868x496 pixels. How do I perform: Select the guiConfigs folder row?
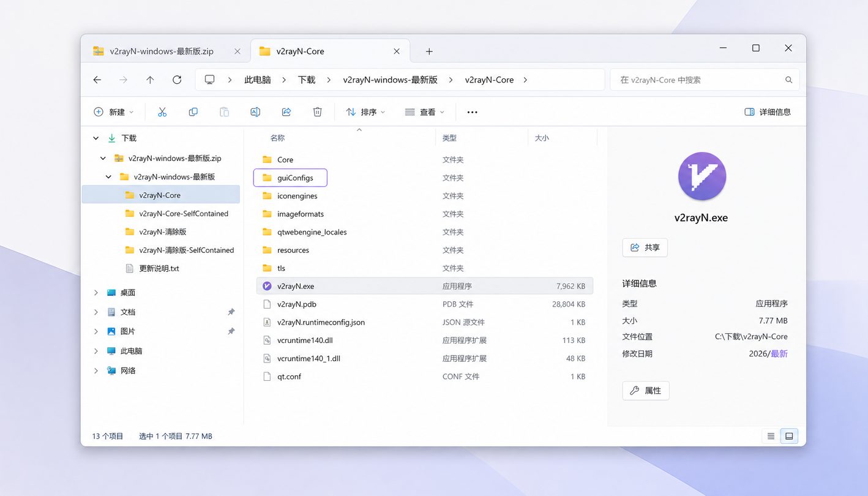(425, 178)
